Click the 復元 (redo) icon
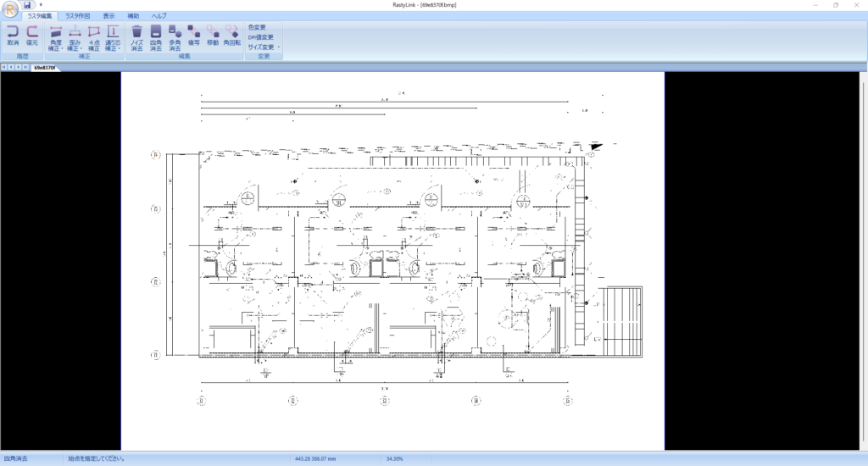 point(32,36)
